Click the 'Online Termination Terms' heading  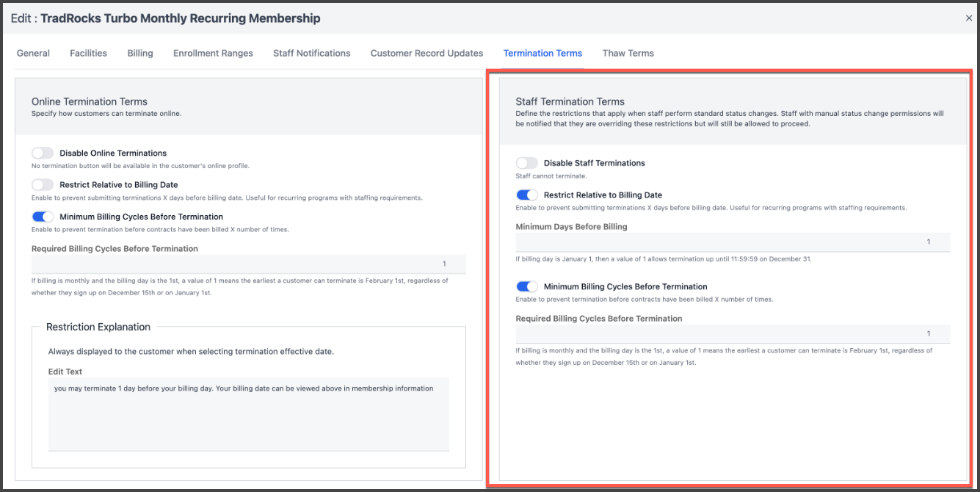(x=90, y=101)
